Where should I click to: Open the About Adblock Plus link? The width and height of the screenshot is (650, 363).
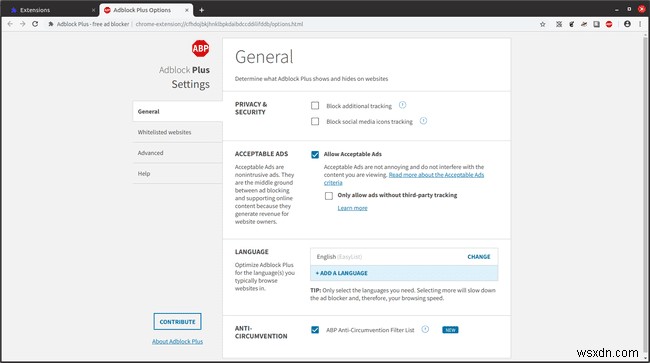pyautogui.click(x=177, y=341)
